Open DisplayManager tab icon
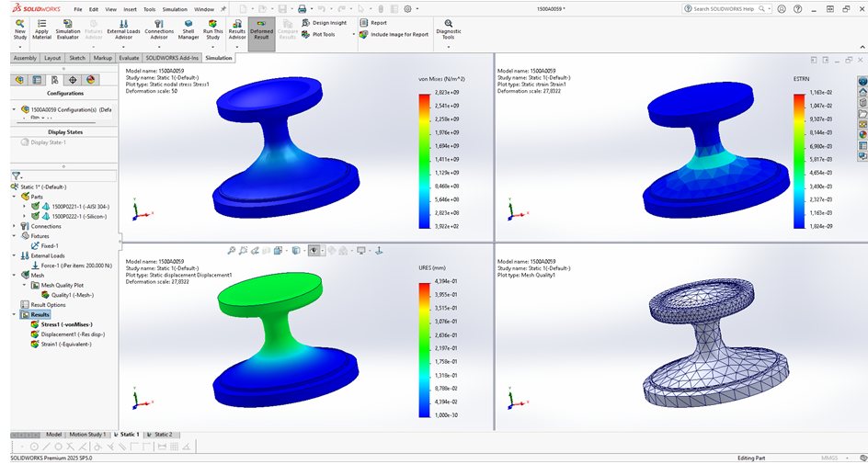 point(90,80)
